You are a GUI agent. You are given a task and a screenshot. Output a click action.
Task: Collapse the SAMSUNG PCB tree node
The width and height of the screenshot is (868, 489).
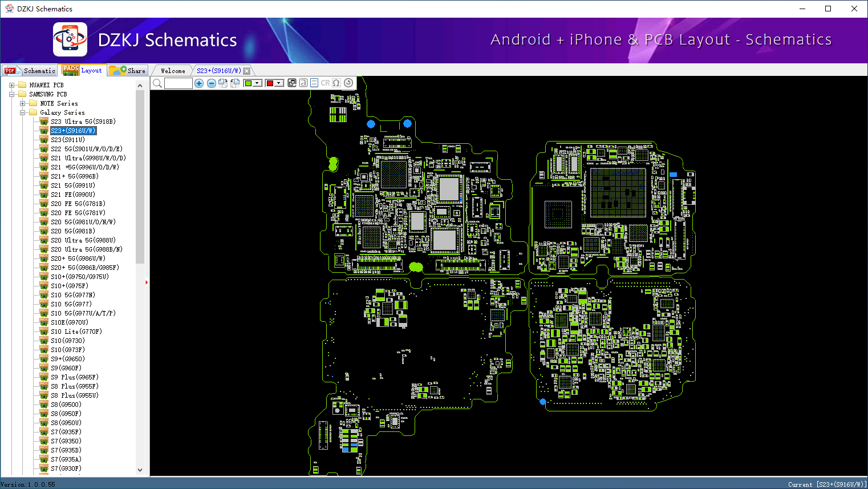tap(11, 94)
